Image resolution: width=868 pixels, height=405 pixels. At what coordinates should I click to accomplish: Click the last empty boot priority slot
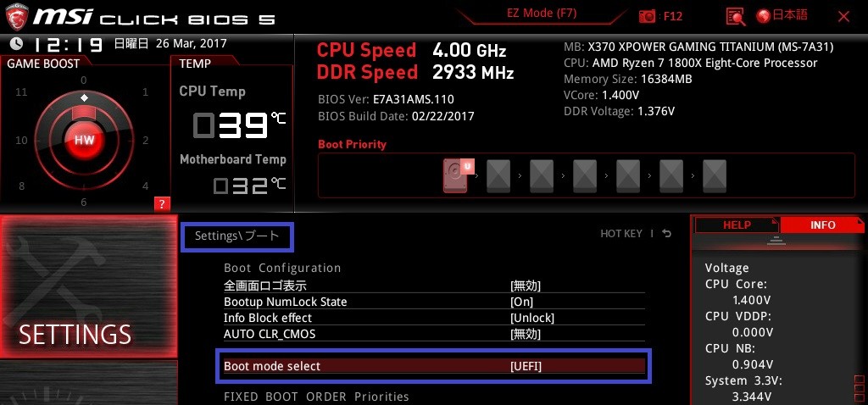point(714,176)
